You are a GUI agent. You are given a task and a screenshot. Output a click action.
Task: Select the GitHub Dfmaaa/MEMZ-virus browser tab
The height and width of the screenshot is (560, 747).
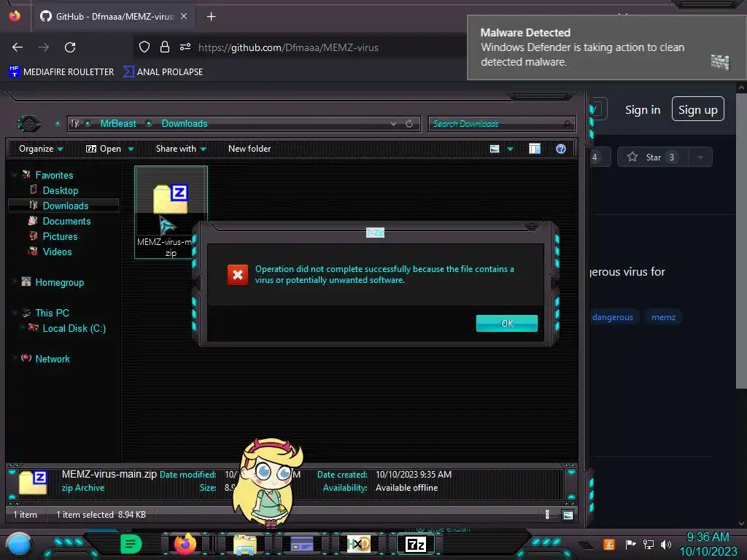click(x=113, y=16)
